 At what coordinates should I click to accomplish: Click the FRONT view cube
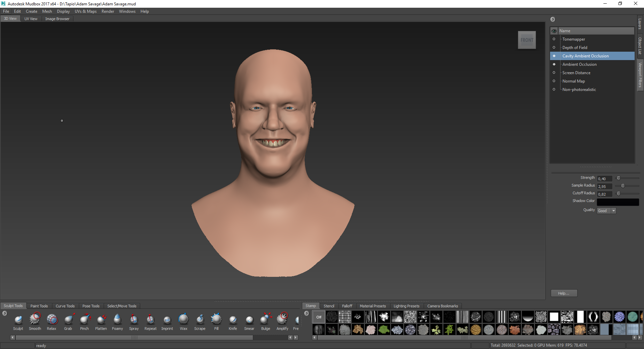[x=527, y=40]
